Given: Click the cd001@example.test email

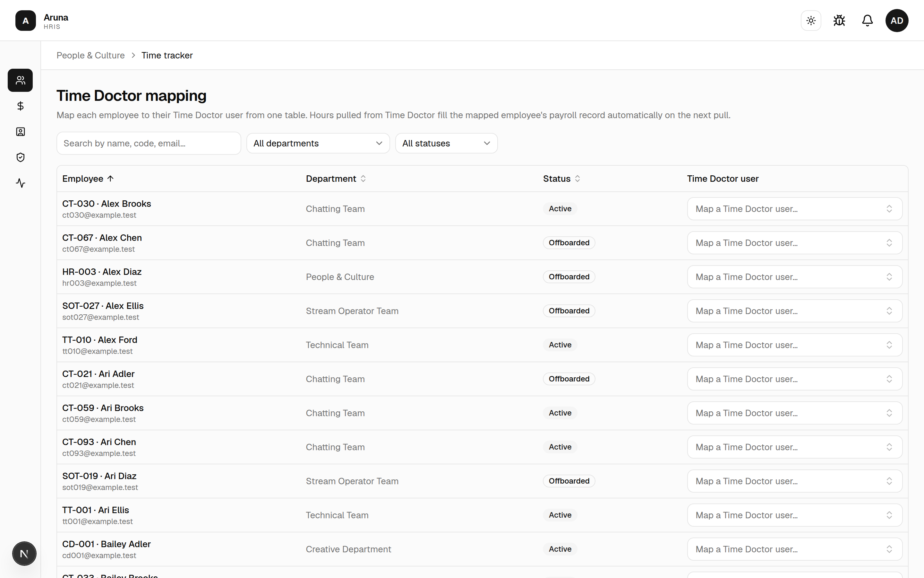Looking at the screenshot, I should (99, 556).
